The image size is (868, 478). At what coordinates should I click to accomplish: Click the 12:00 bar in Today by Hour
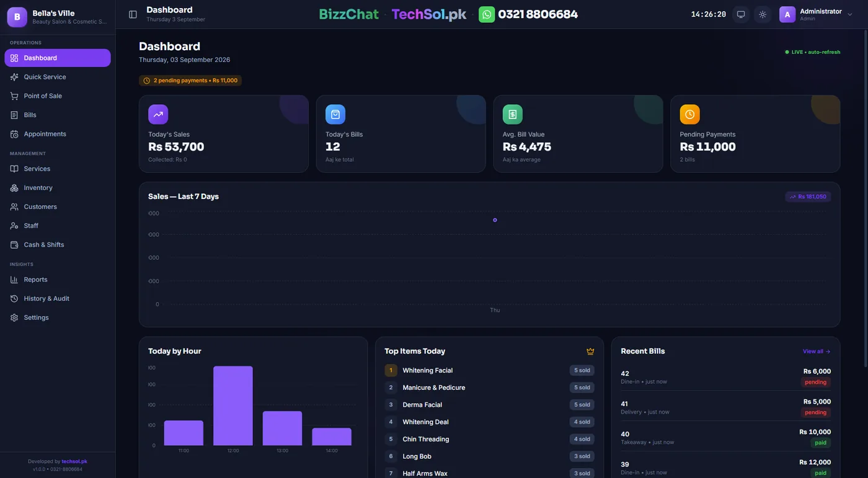tap(233, 405)
